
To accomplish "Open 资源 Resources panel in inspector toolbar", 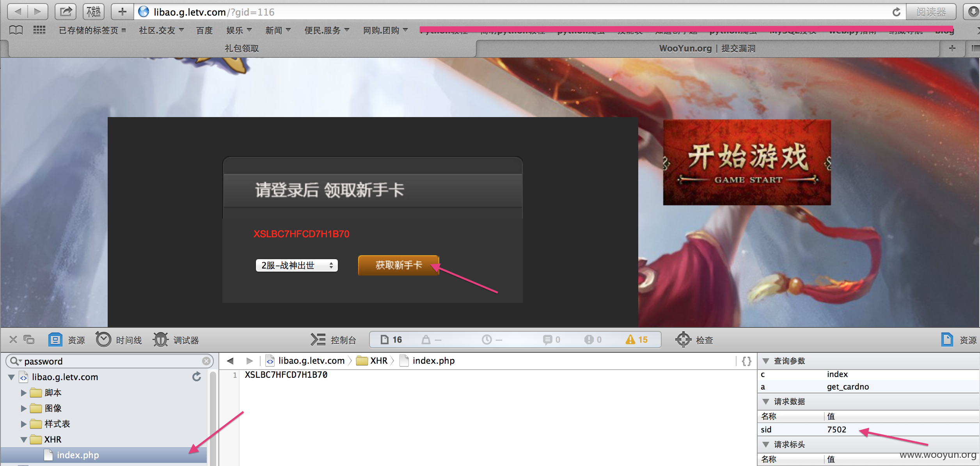I will click(66, 340).
